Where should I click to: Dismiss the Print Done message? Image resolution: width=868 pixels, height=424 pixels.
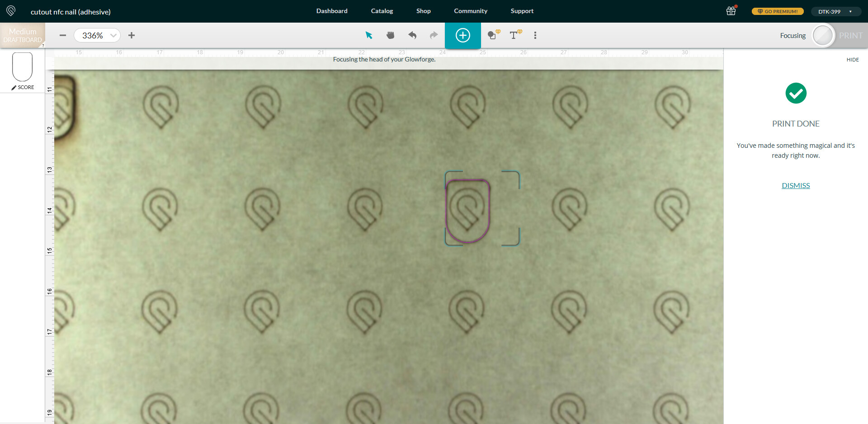coord(796,185)
